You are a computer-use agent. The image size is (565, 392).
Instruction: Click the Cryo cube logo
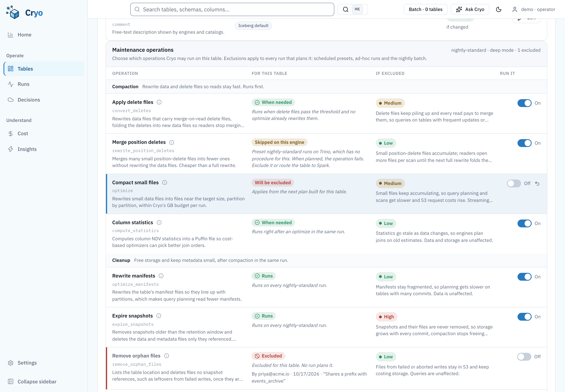tap(13, 12)
